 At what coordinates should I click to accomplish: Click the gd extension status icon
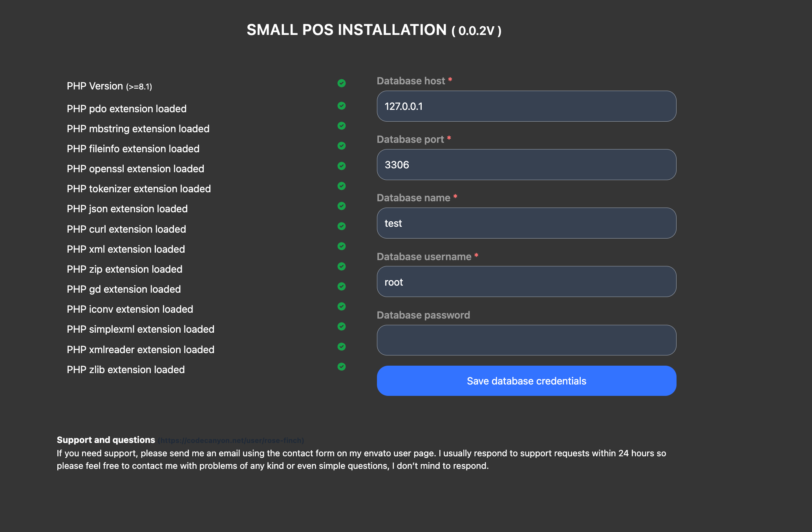tap(342, 286)
